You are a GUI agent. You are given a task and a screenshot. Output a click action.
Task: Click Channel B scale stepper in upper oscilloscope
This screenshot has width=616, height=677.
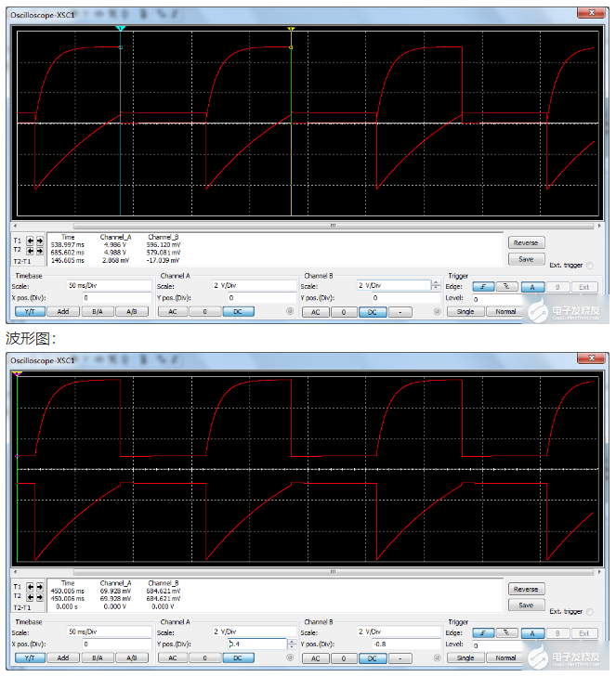[436, 285]
